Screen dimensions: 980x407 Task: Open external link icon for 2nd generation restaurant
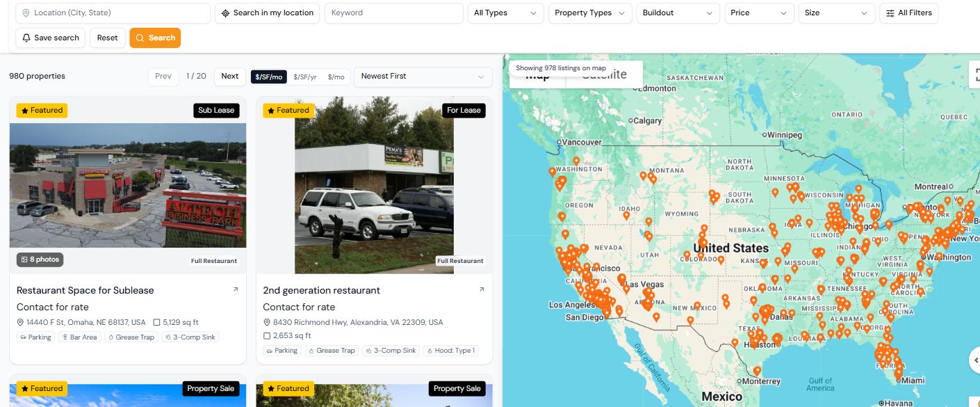coord(481,289)
